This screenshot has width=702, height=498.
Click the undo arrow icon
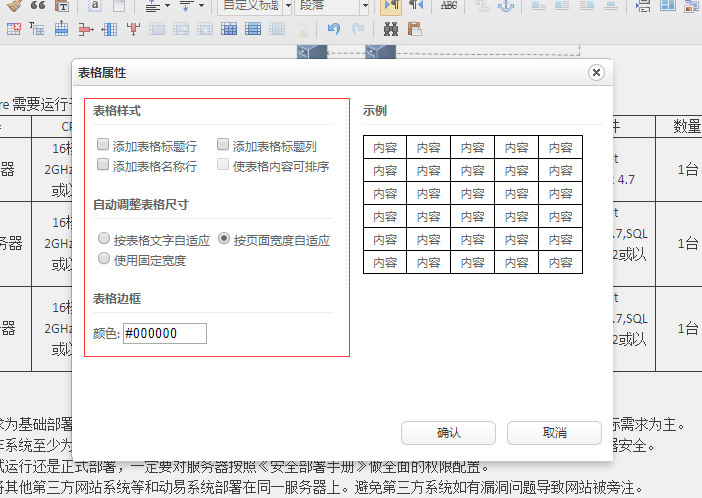click(x=333, y=29)
